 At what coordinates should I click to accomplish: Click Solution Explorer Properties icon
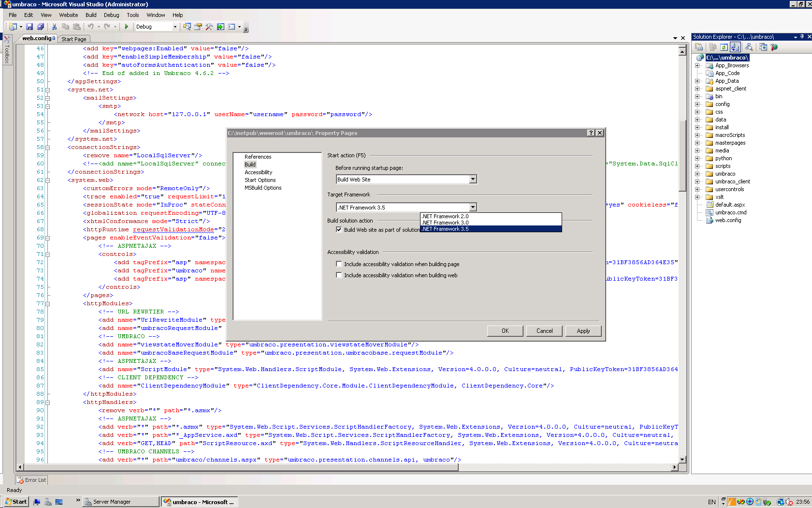tap(699, 47)
